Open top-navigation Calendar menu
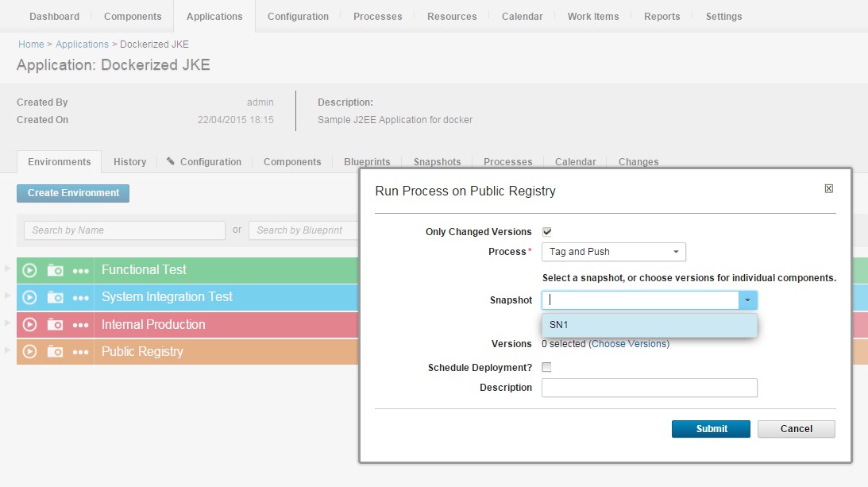This screenshot has width=868, height=487. click(522, 17)
